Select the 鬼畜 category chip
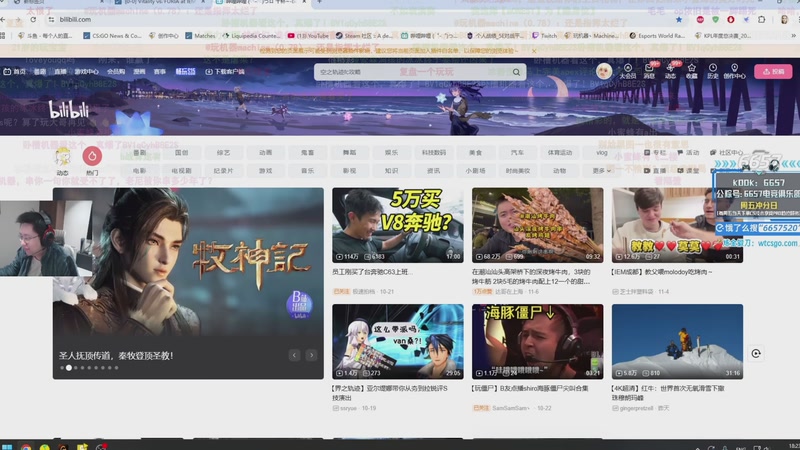 (x=307, y=153)
